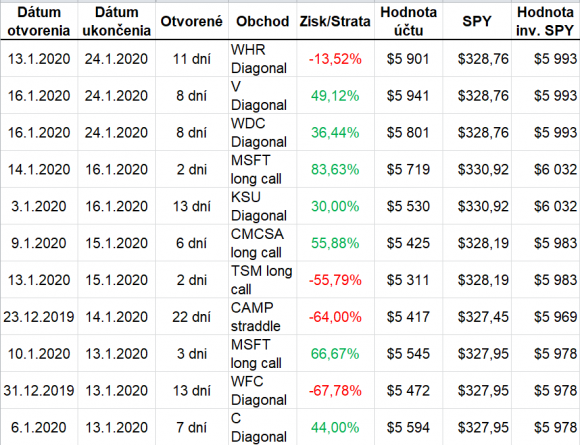Click the 'Obchod' header cell
The height and width of the screenshot is (445, 580).
pos(262,21)
